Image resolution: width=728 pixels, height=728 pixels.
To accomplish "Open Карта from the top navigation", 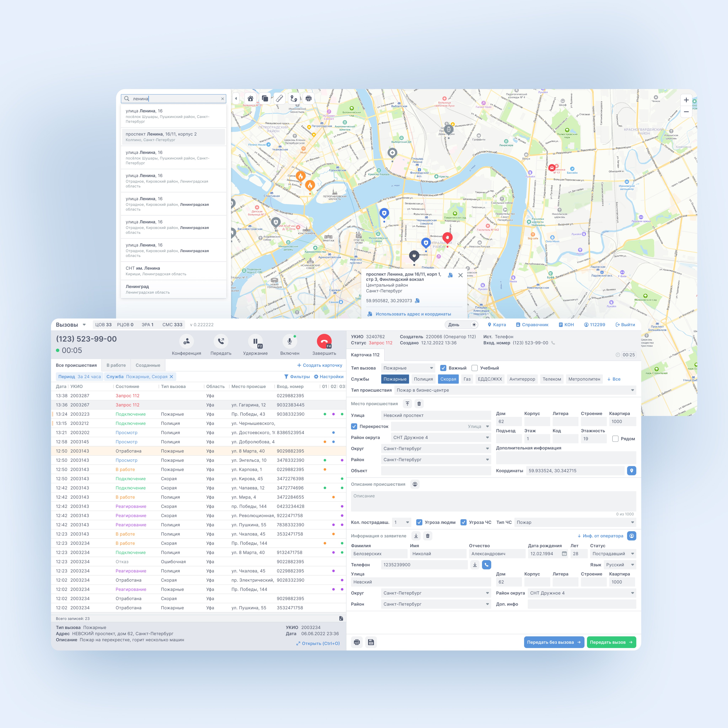I will click(497, 325).
